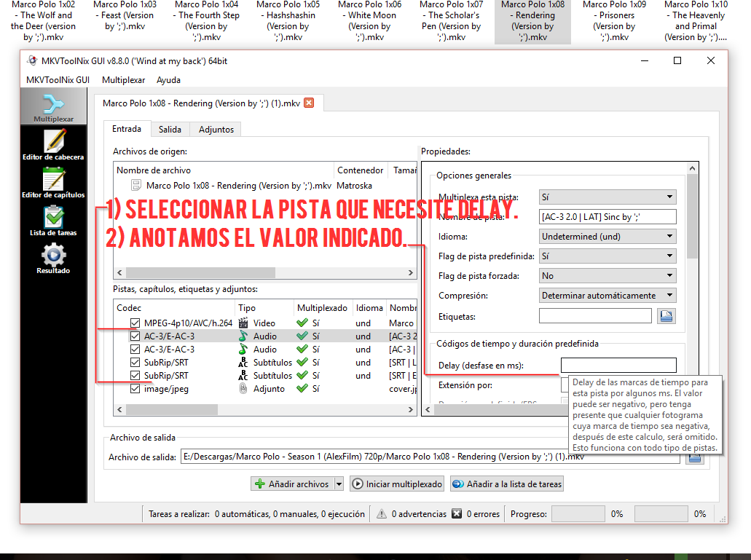The image size is (751, 560).
Task: Open the Flag de pista forzada dropdown
Action: [608, 276]
